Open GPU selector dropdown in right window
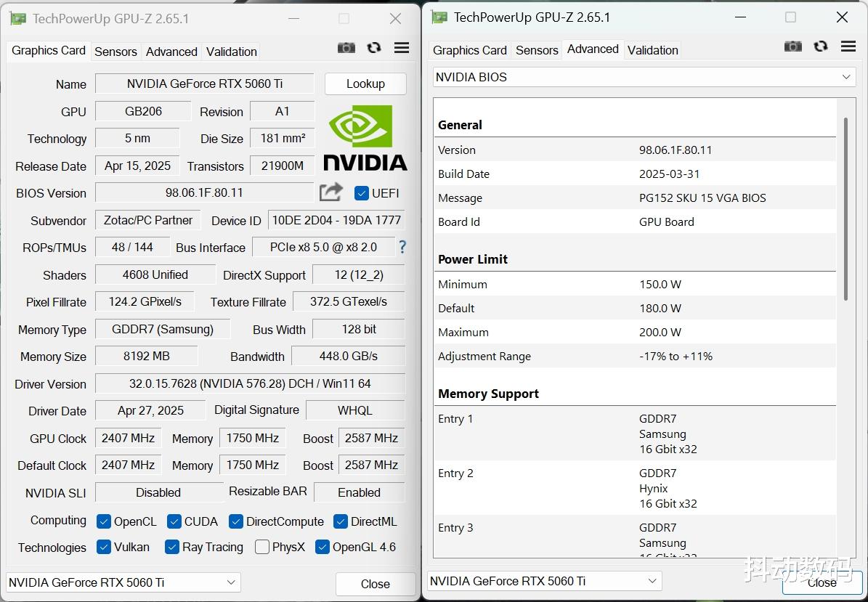Image resolution: width=868 pixels, height=602 pixels. 545,581
